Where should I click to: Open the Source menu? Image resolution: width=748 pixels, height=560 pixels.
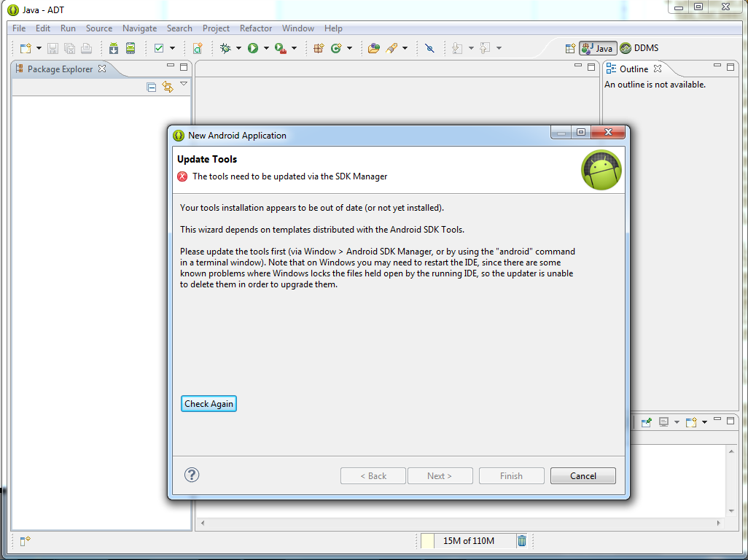point(99,28)
